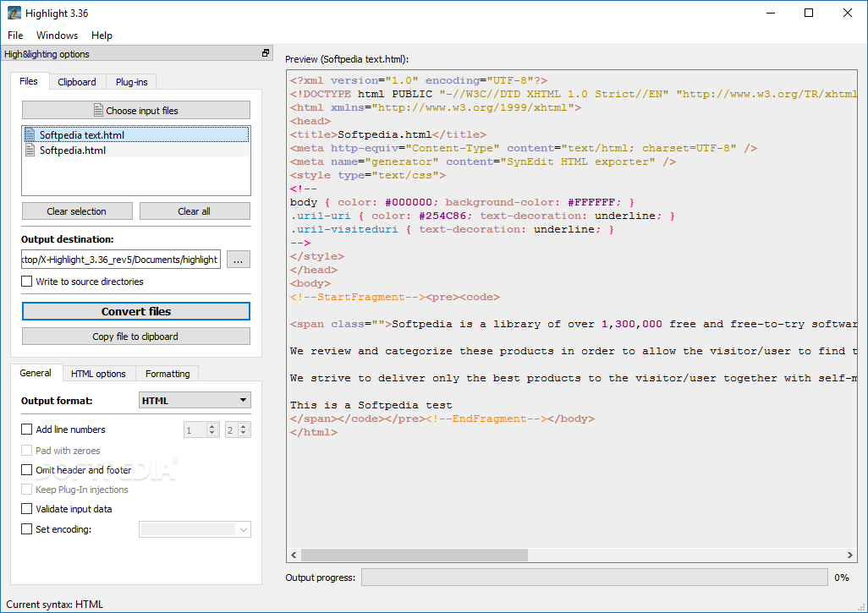
Task: Switch to the Clipboard tab
Action: click(x=77, y=82)
